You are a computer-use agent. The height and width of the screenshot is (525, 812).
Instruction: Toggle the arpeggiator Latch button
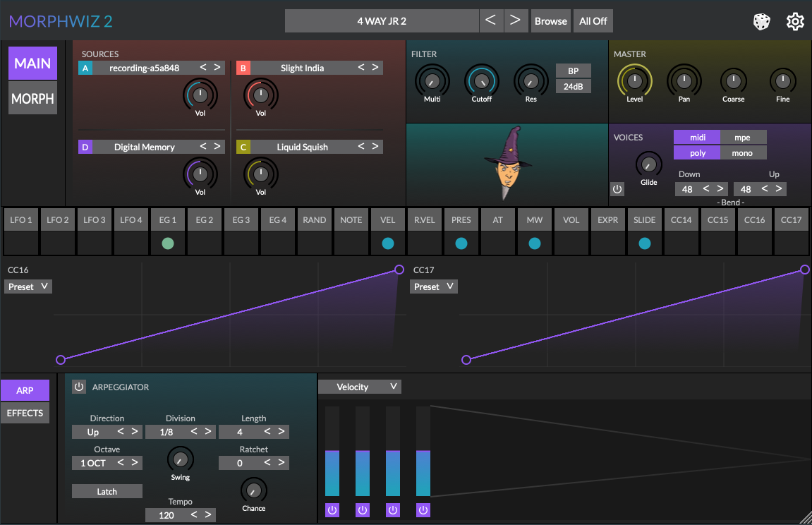pos(107,492)
